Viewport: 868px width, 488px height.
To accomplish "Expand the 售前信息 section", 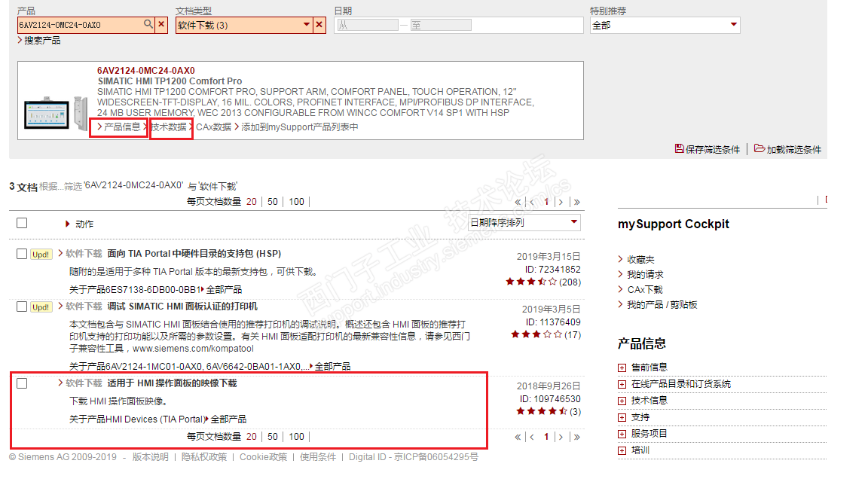I will [x=622, y=368].
